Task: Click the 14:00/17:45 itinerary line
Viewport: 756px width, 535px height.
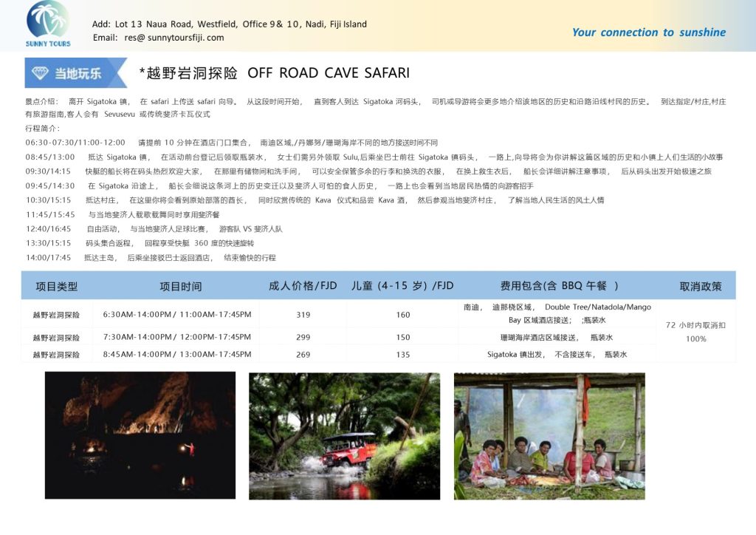Action: click(x=151, y=258)
